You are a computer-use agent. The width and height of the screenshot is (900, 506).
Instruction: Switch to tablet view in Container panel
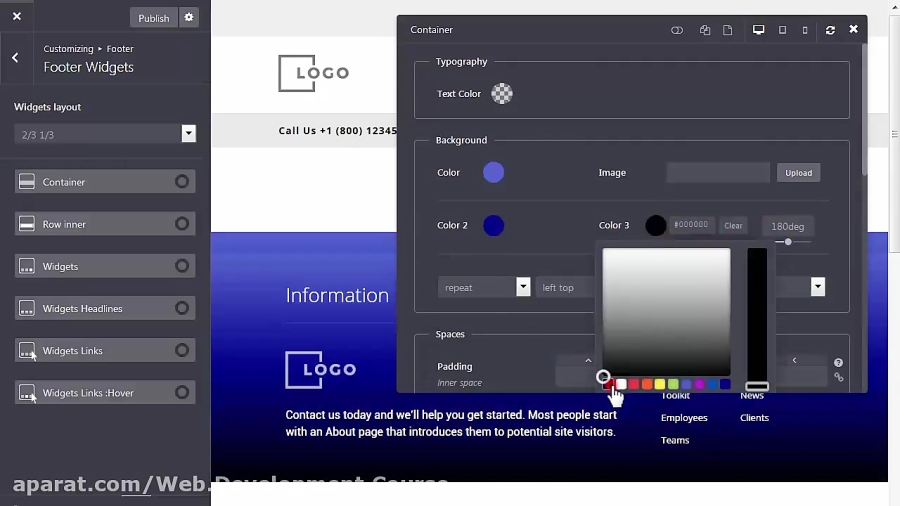(x=782, y=30)
